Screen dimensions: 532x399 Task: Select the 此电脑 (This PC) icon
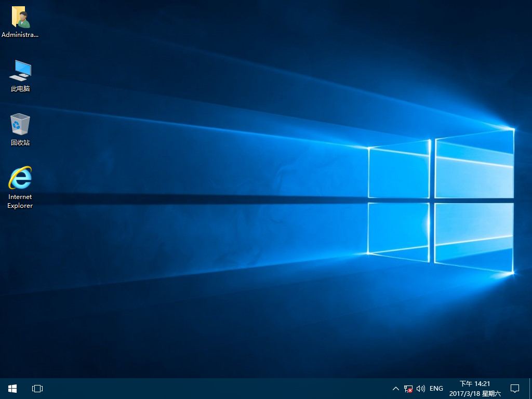(x=20, y=76)
